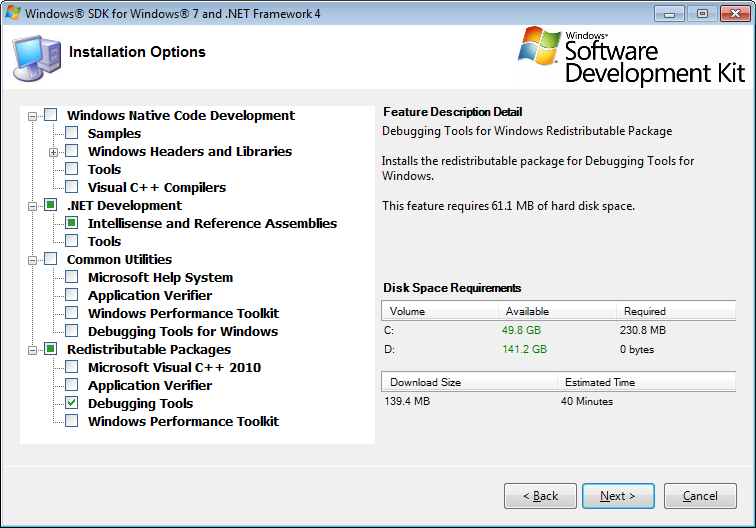Image resolution: width=756 pixels, height=528 pixels.
Task: Tick the Windows Headers and Libraries checkbox
Action: click(x=71, y=151)
